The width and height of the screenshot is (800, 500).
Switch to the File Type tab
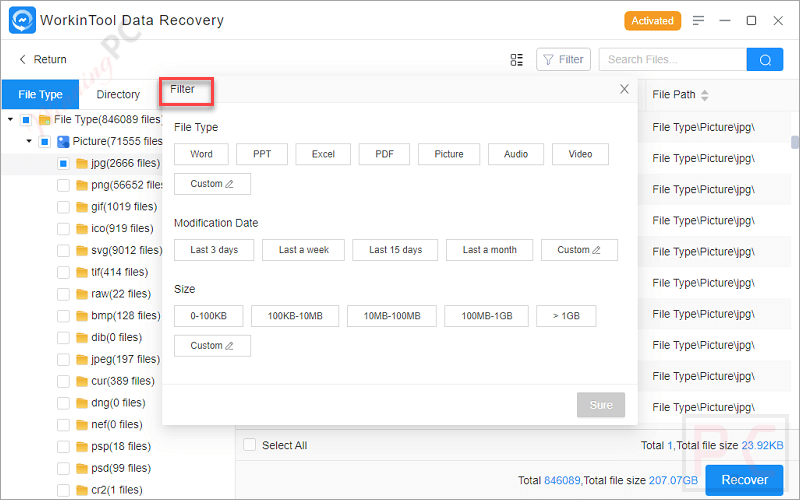40,94
